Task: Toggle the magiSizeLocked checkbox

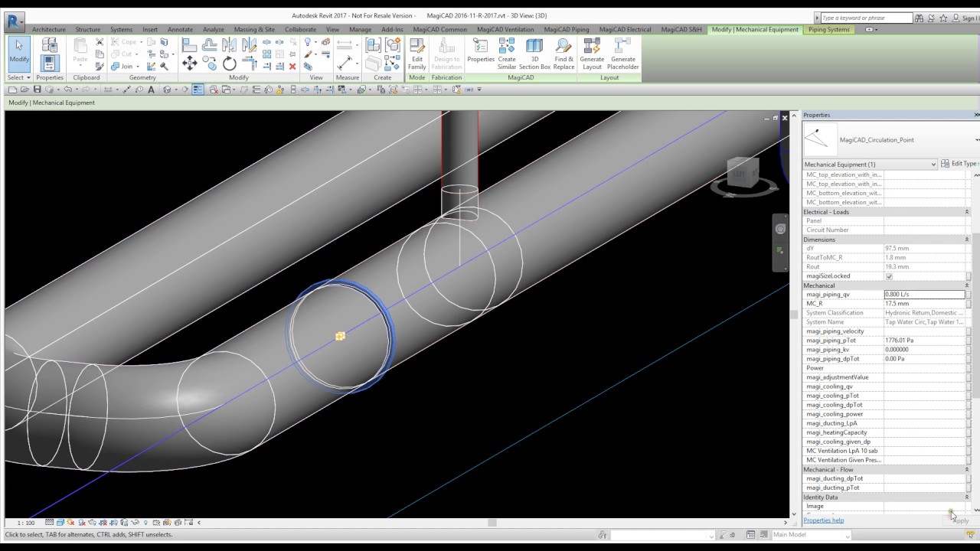Action: (x=889, y=276)
